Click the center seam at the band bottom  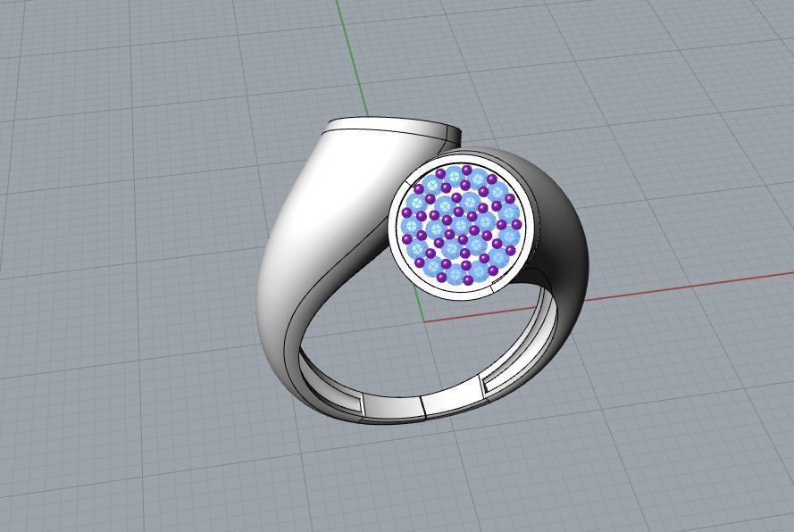tap(422, 407)
